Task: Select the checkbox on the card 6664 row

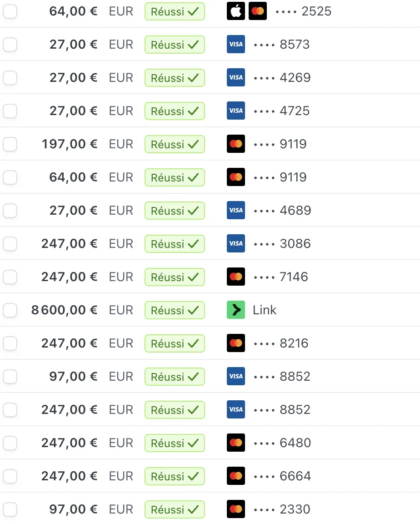Action: click(10, 476)
